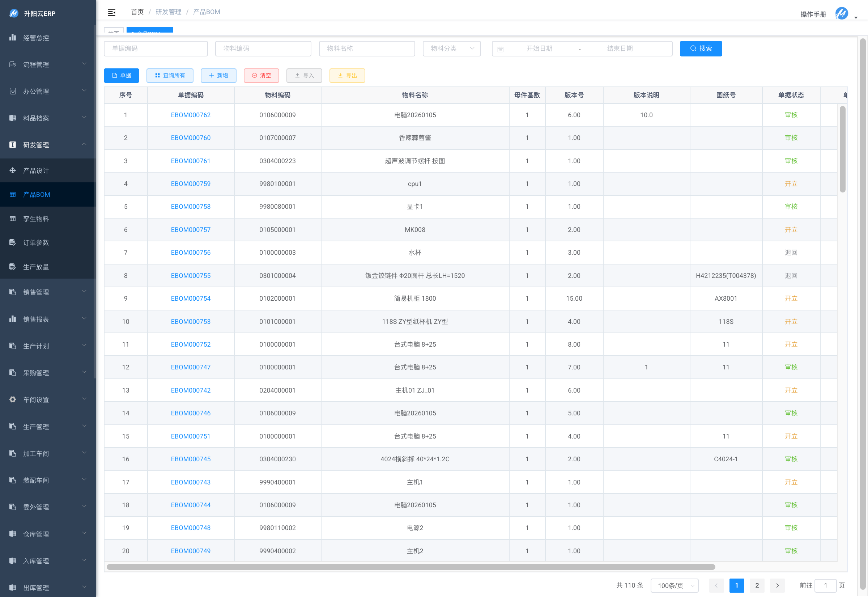Click the table horizontal scrollbar
This screenshot has height=597, width=868.
(410, 567)
